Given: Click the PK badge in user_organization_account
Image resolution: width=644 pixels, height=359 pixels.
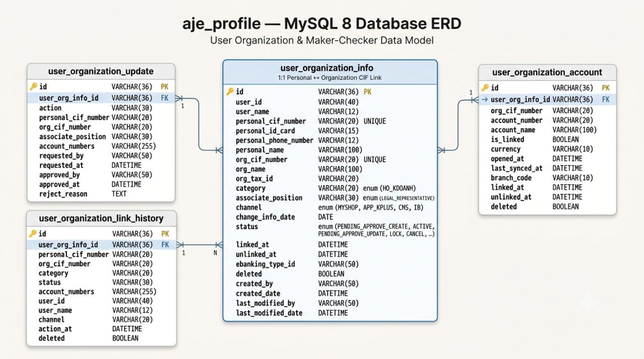Looking at the screenshot, I should click(606, 87).
